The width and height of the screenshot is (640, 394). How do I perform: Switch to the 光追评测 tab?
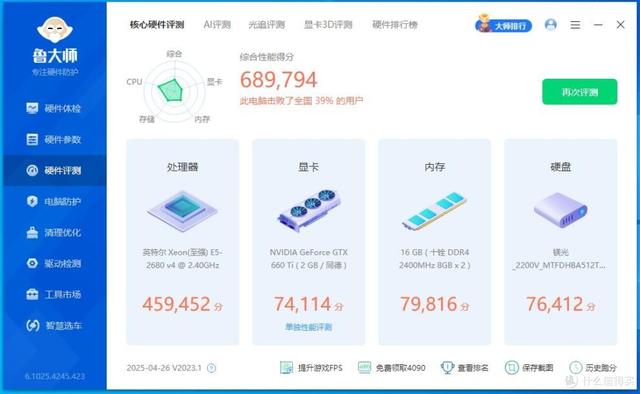tap(267, 24)
